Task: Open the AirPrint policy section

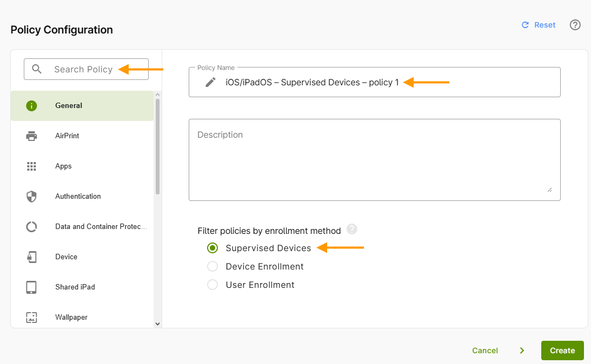Action: coord(82,136)
